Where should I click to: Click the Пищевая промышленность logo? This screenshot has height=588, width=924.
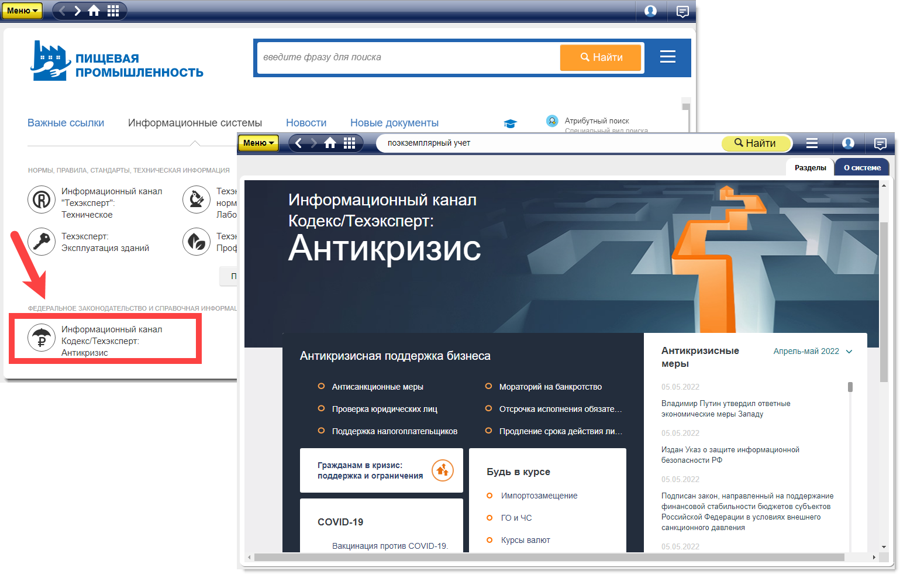[x=117, y=61]
